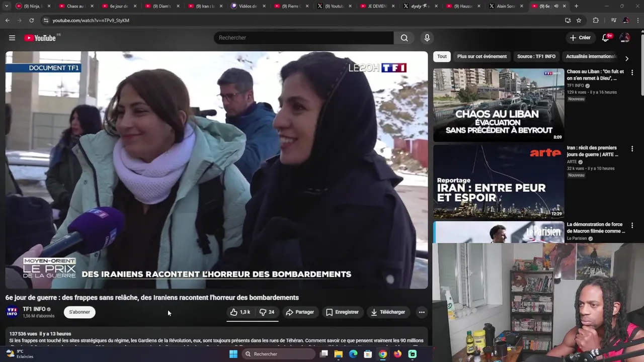Switch to the Diam's browser tab
Screen dimensions: 644x362
[161, 6]
